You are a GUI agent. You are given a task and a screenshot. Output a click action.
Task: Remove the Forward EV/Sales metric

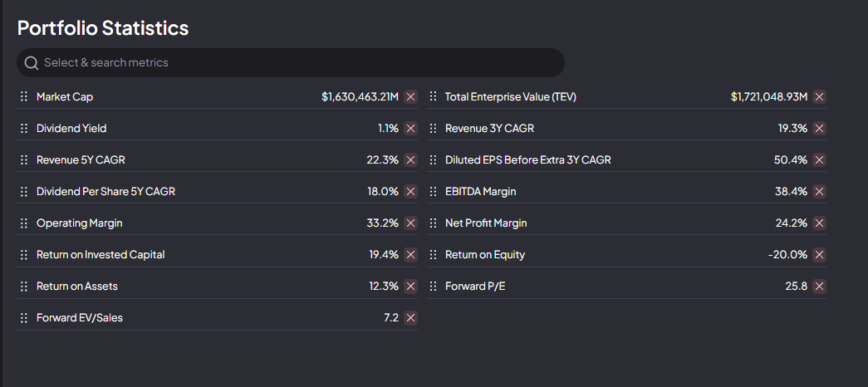[410, 318]
